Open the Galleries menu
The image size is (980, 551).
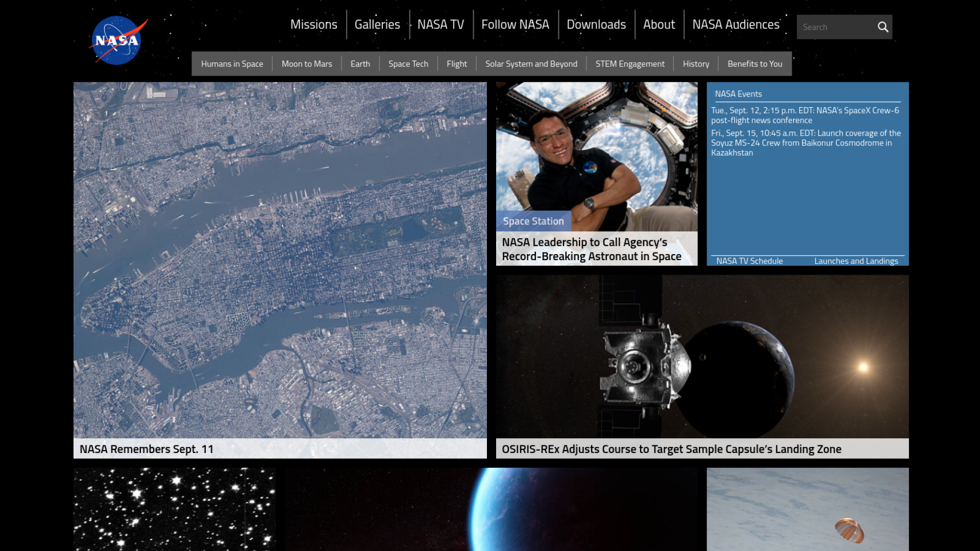(377, 24)
